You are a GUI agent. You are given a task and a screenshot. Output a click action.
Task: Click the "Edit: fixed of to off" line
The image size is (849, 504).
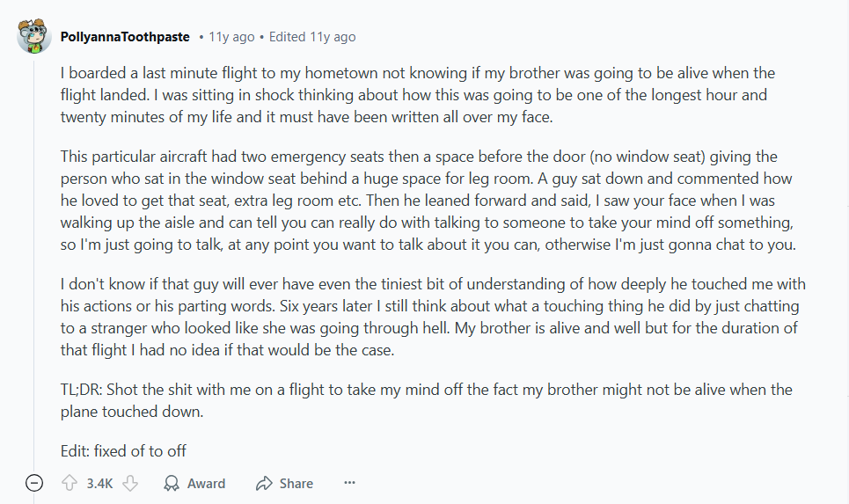[123, 451]
